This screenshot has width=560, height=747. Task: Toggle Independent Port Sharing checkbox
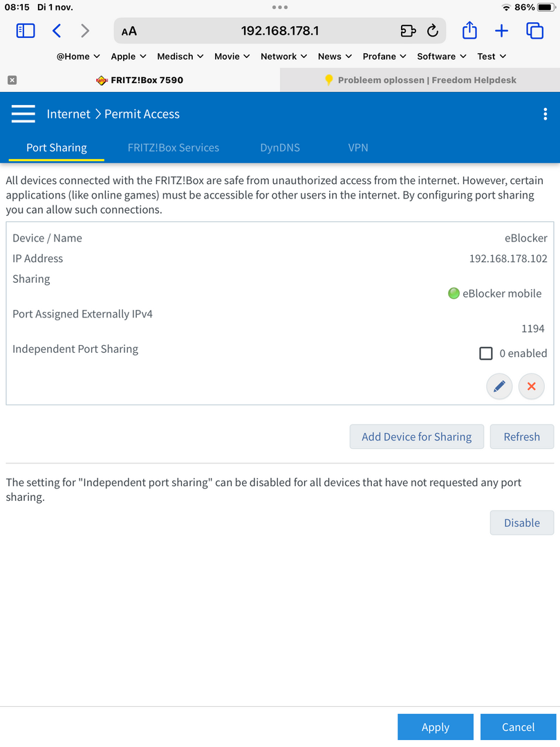tap(486, 353)
